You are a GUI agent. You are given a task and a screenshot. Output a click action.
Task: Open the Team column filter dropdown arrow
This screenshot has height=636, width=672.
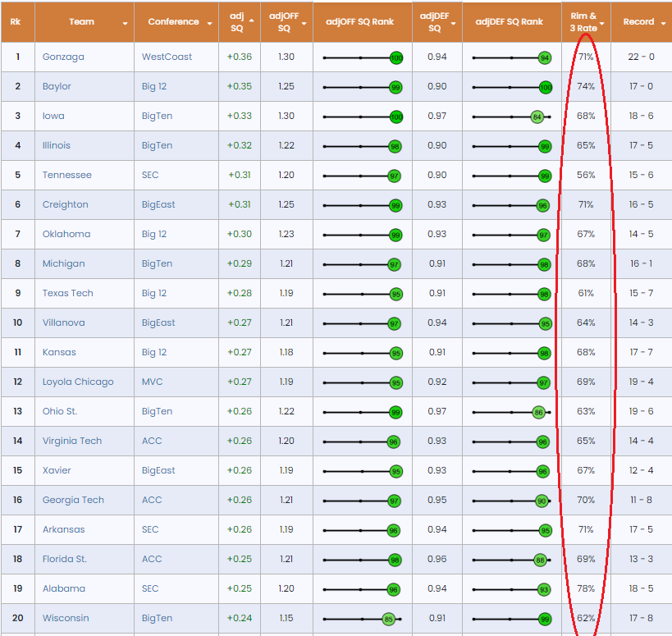[125, 23]
